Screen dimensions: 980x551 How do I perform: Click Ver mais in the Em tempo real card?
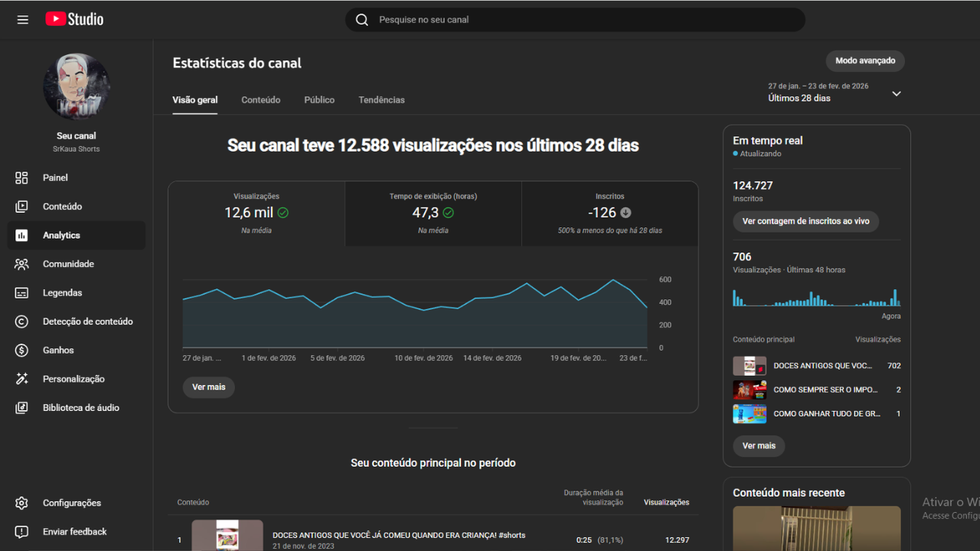coord(759,446)
